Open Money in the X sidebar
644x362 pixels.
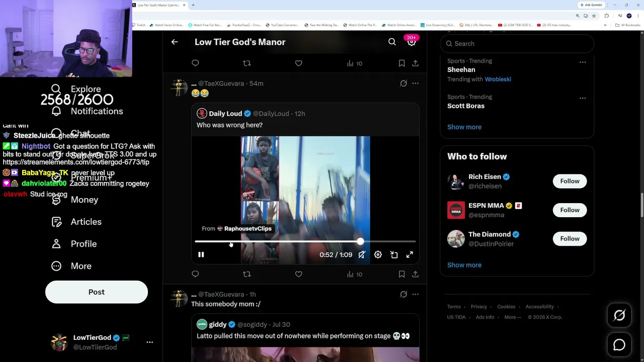point(75,200)
